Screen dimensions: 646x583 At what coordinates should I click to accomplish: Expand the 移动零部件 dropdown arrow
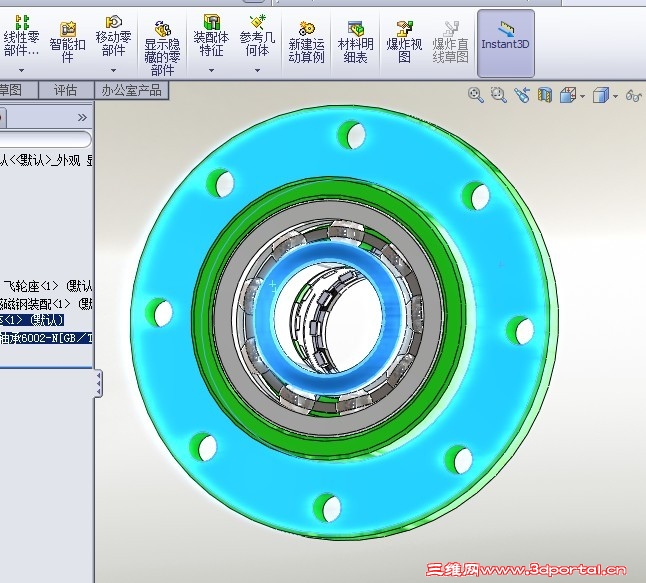(113, 70)
